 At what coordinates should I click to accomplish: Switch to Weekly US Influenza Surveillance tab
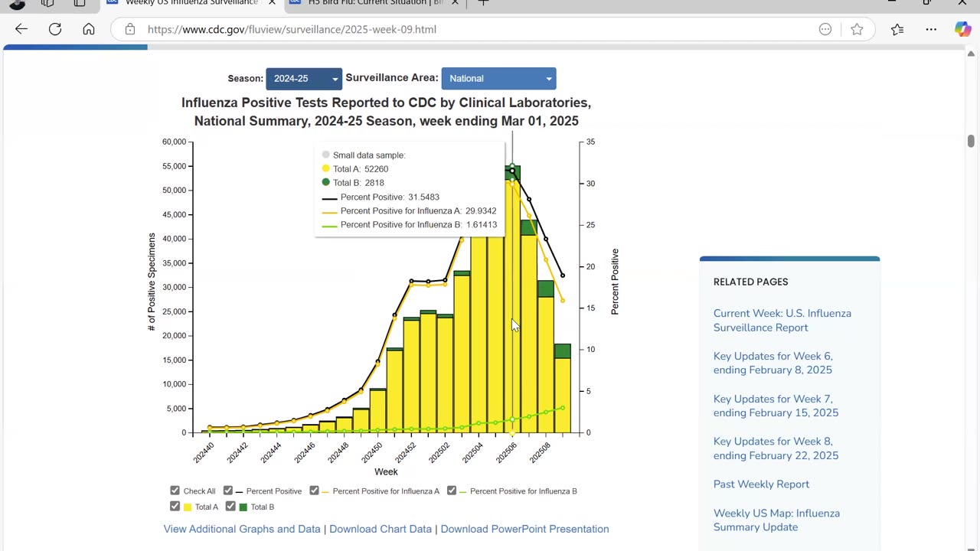point(191,3)
